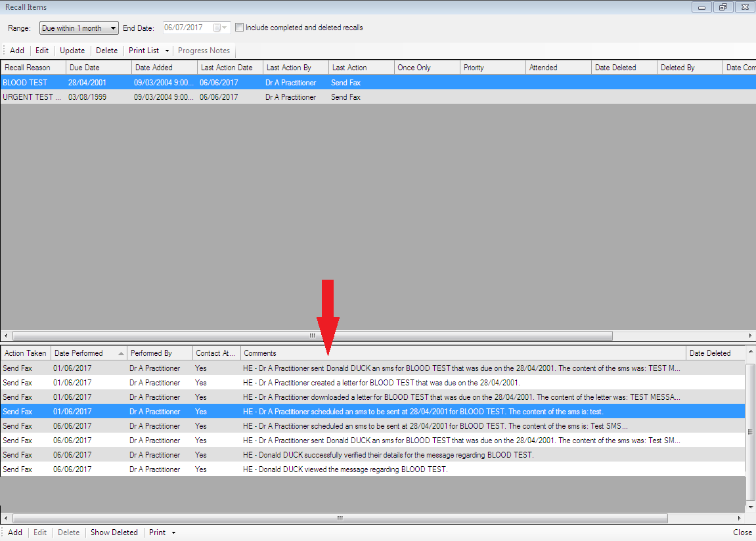Restore the Recall Items window
Image resolution: width=756 pixels, height=541 pixels.
tap(723, 7)
